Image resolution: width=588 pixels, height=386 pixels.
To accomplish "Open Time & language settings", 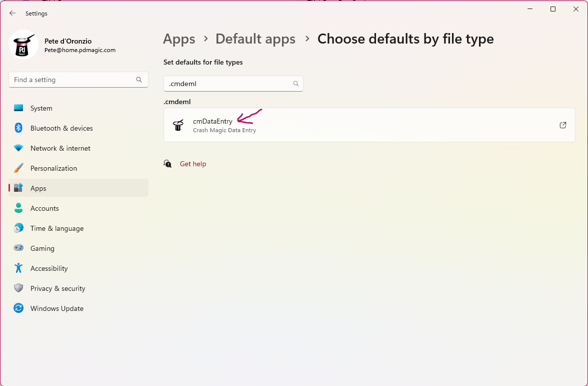I will click(x=78, y=228).
